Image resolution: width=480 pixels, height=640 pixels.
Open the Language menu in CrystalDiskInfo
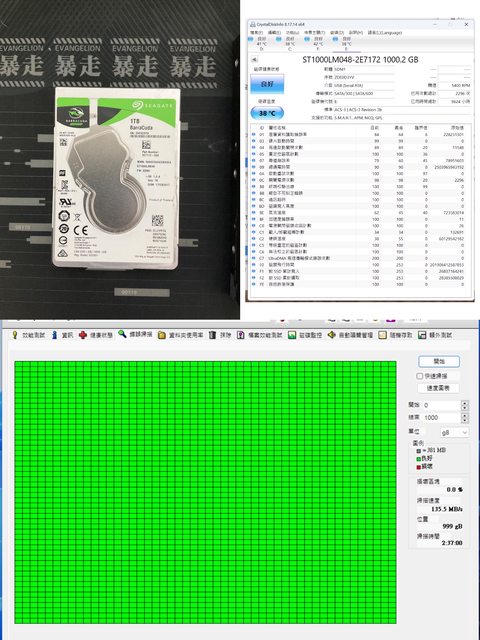click(x=385, y=32)
